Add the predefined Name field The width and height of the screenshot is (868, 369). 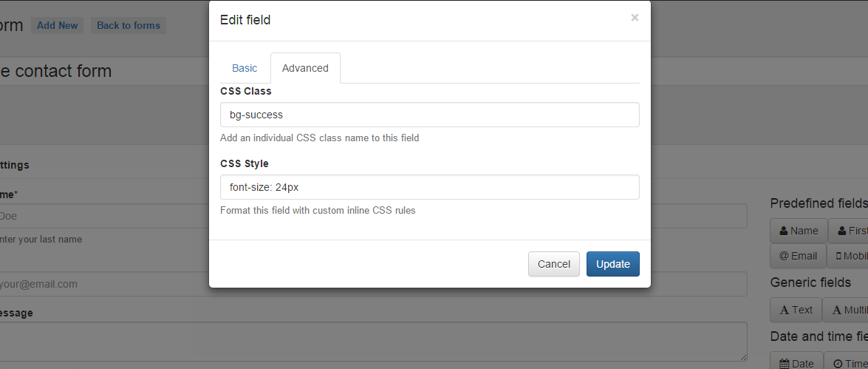(x=799, y=231)
